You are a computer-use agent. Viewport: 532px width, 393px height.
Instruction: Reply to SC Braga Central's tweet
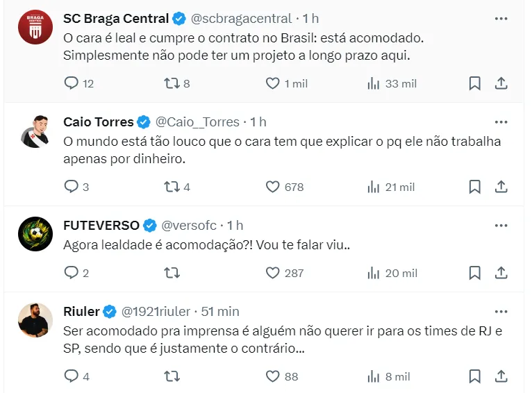point(72,83)
